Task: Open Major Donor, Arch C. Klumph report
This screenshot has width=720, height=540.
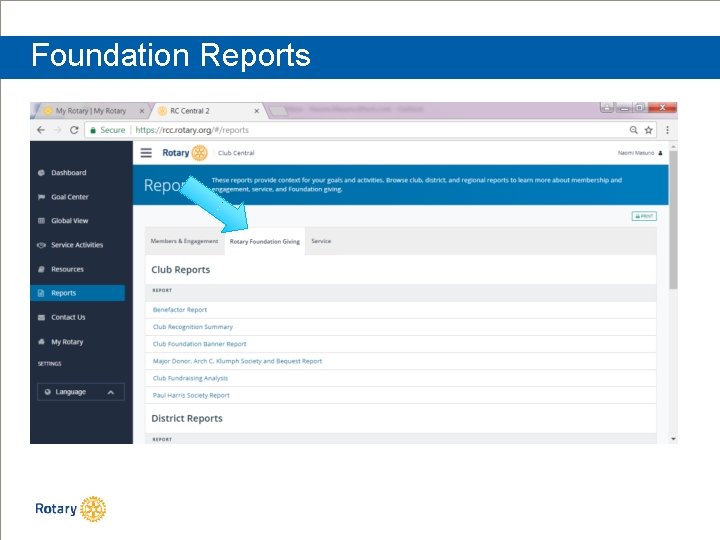Action: click(x=237, y=361)
